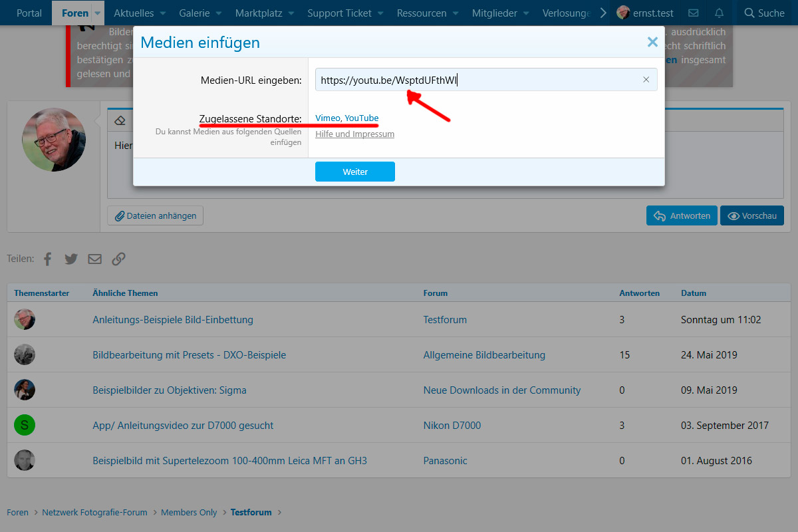Open the Aktuelles nav item
Viewport: 798px width, 532px height.
pyautogui.click(x=134, y=13)
